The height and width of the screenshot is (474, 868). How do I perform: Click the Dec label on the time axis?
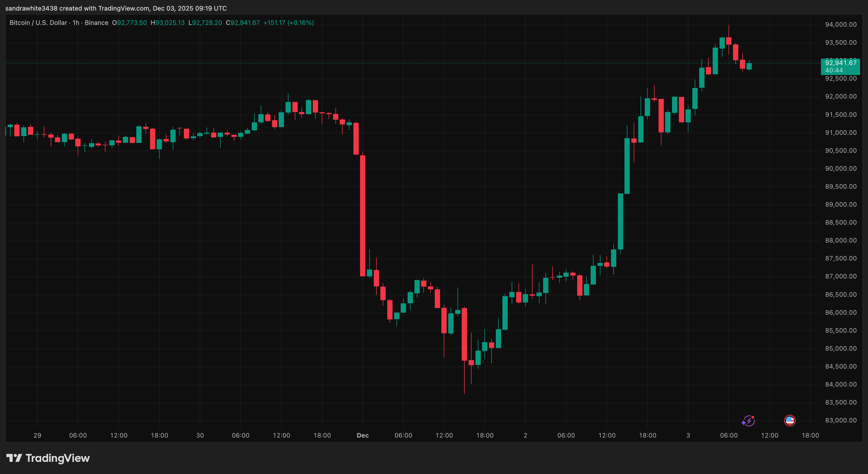click(363, 435)
